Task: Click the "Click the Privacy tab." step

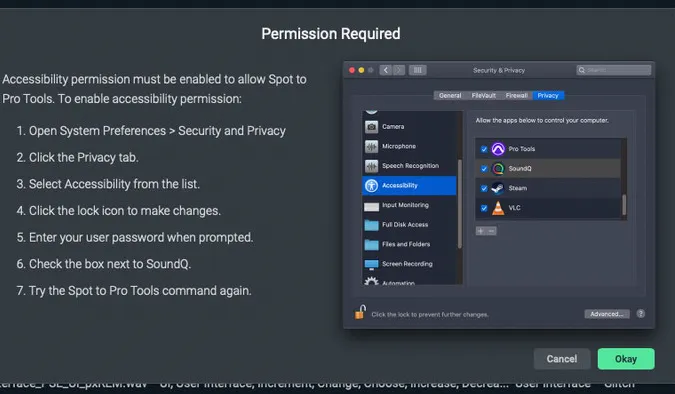Action: coord(84,158)
